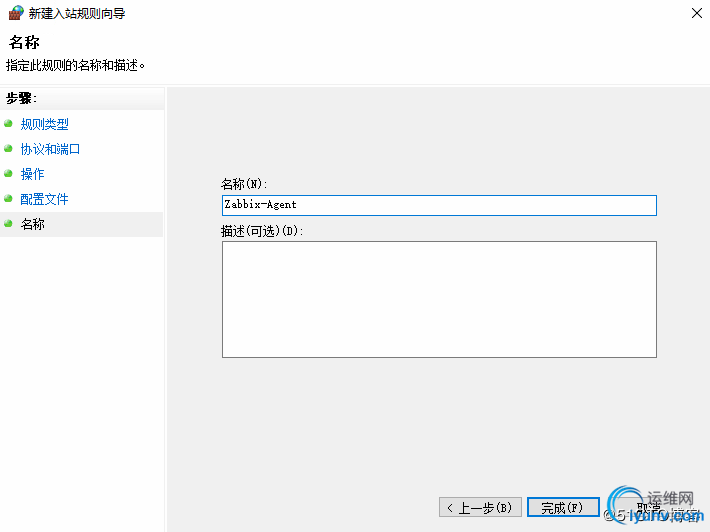The width and height of the screenshot is (710, 532).
Task: Click the 描述(可选)(D) label
Action: coord(261,231)
